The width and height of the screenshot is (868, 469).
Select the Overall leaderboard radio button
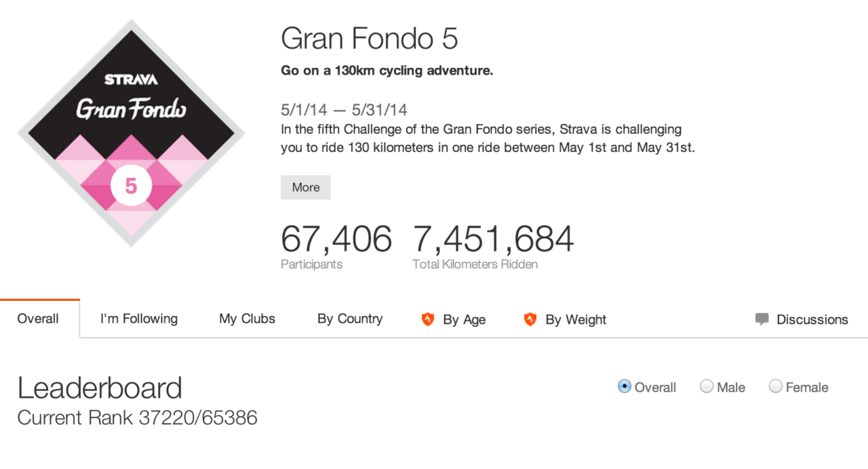pos(625,386)
